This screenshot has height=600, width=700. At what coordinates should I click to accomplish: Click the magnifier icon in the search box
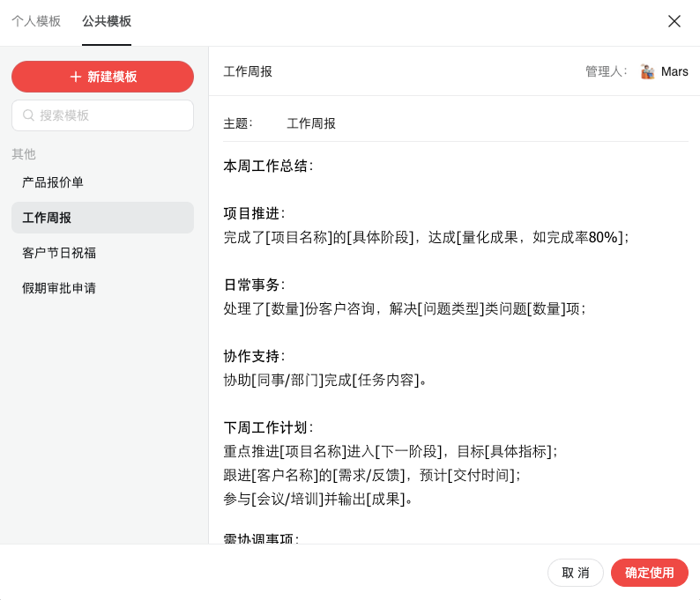click(28, 115)
